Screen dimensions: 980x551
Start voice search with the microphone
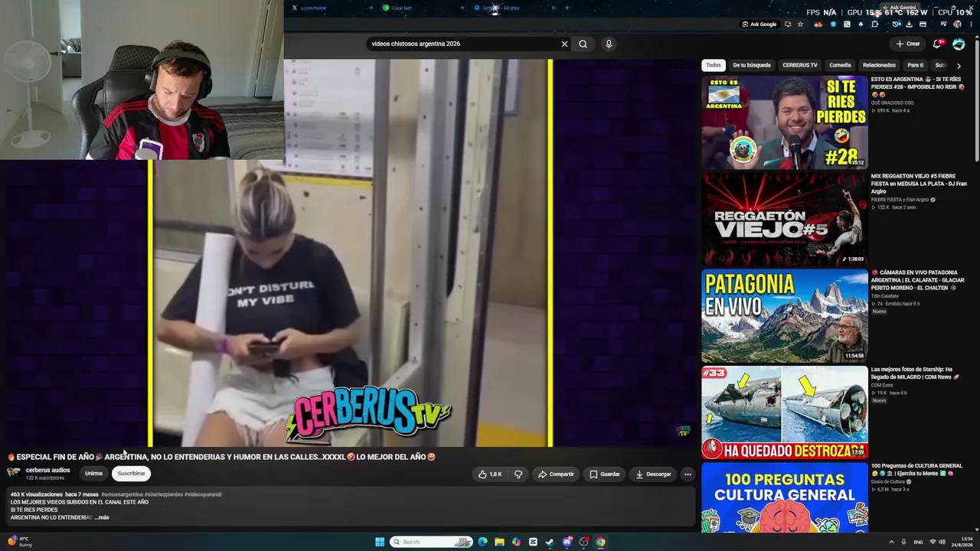609,44
